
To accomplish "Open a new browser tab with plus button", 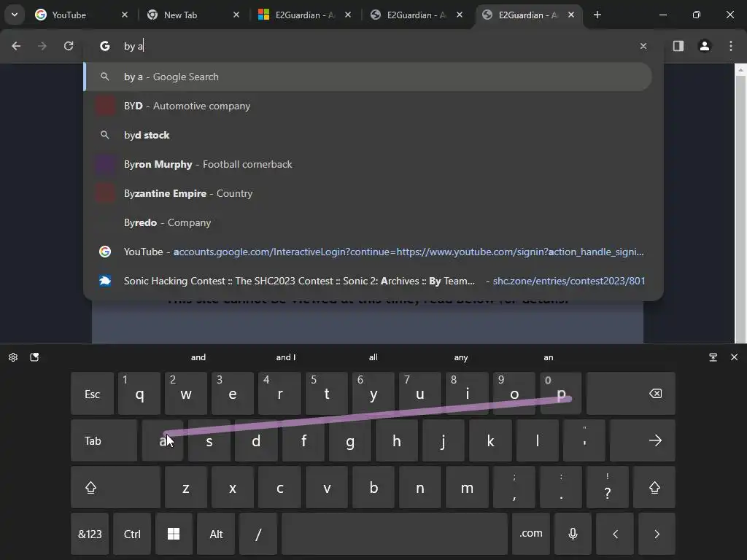I will click(x=597, y=15).
